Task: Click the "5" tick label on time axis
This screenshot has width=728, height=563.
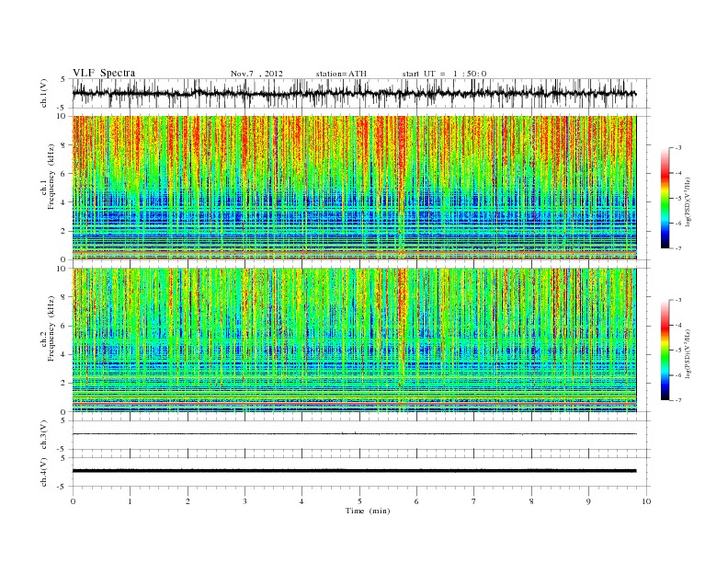Action: [x=359, y=501]
